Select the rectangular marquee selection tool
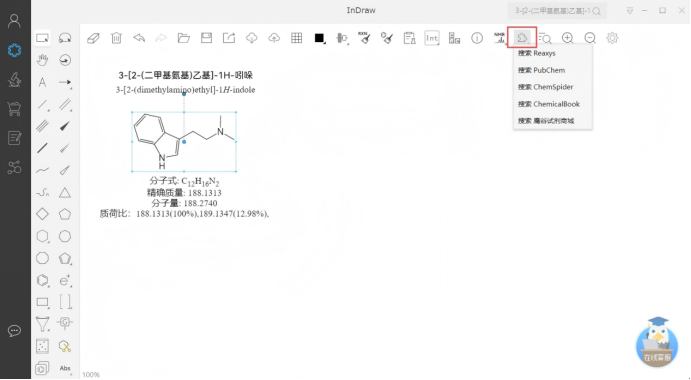 pyautogui.click(x=42, y=38)
